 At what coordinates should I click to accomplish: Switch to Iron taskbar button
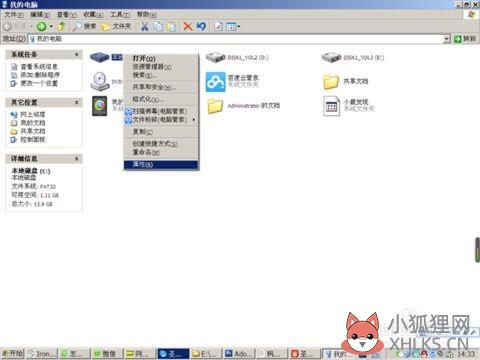coord(42,353)
